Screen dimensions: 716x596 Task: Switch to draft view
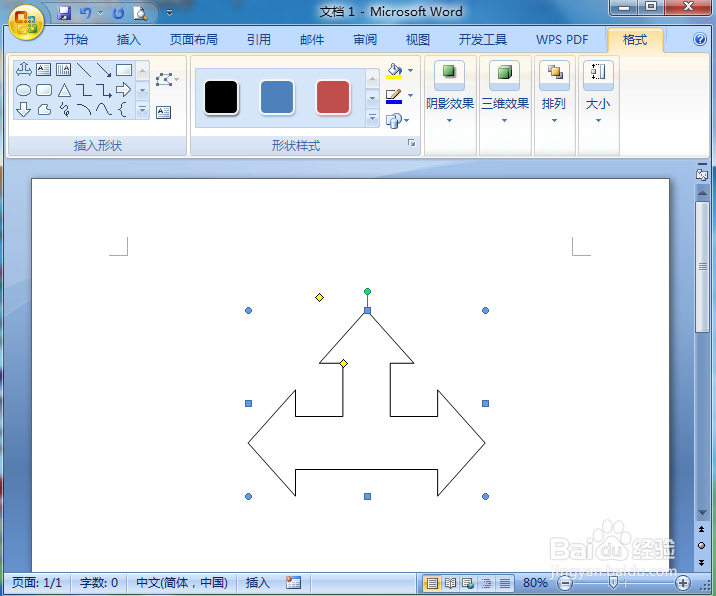[x=505, y=583]
